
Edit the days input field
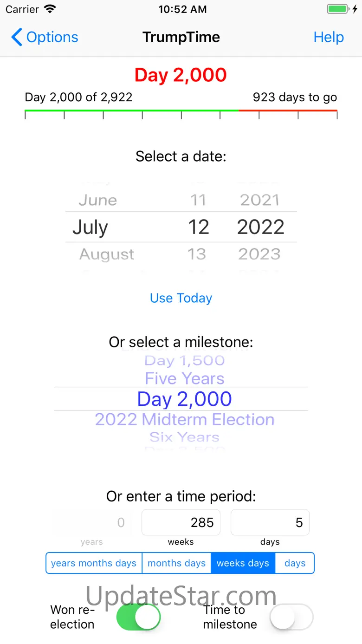pos(270,522)
